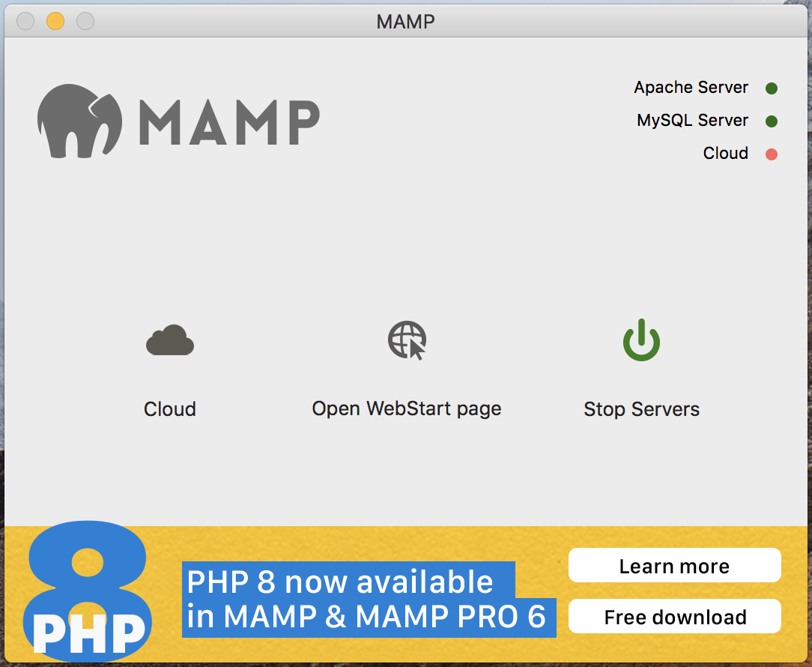
Task: Click the MySQL Server green status dot
Action: pyautogui.click(x=772, y=121)
